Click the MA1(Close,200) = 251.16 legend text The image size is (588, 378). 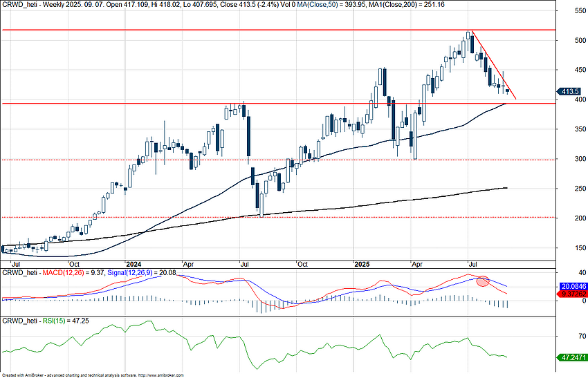(x=405, y=5)
